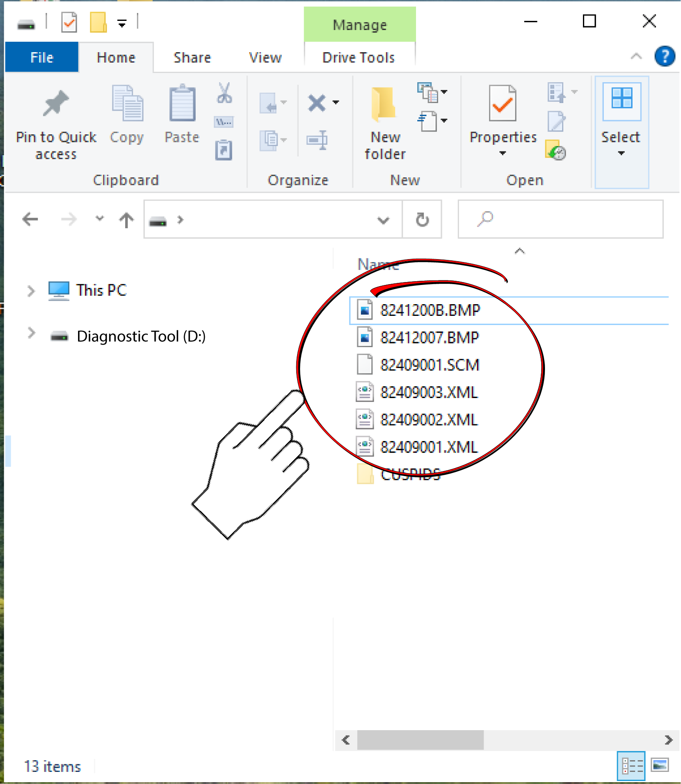This screenshot has width=681, height=784.
Task: Open the File menu tab
Action: 42,58
